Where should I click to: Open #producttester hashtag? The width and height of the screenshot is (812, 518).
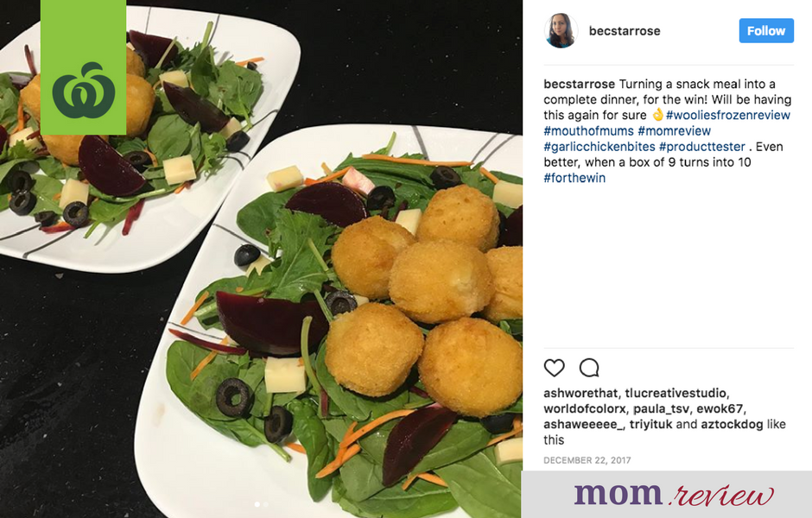click(x=701, y=147)
